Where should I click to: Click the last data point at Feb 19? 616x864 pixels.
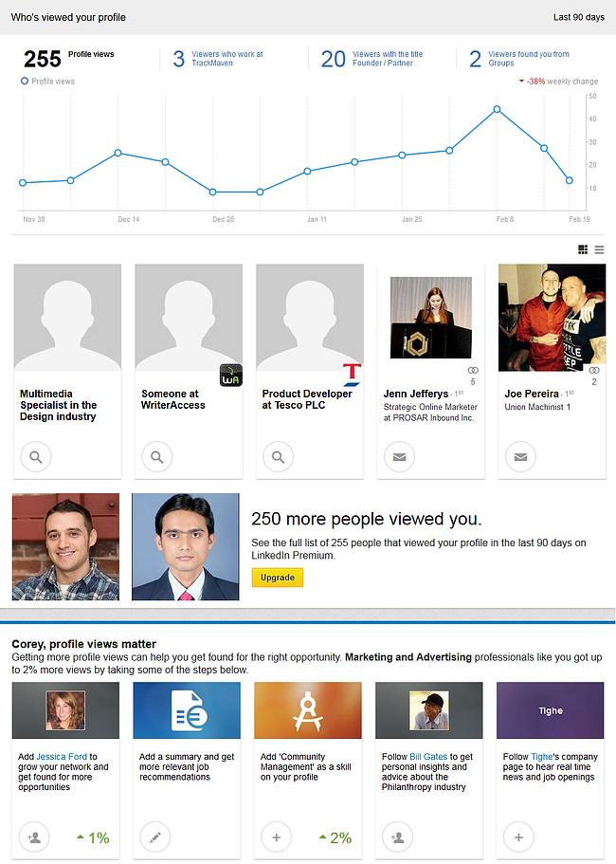tap(570, 180)
